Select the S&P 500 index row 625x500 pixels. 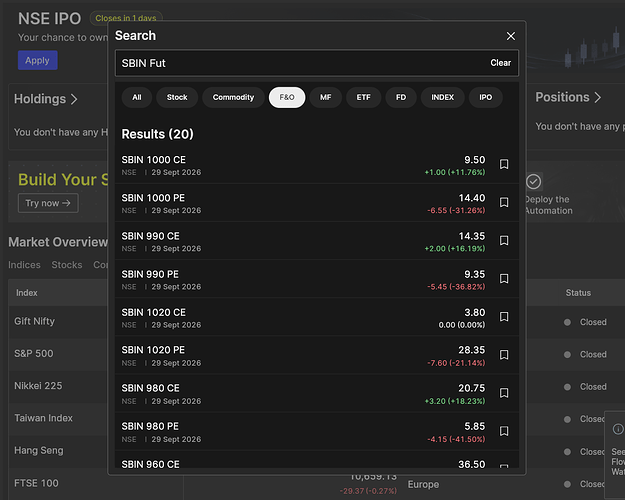[58, 354]
